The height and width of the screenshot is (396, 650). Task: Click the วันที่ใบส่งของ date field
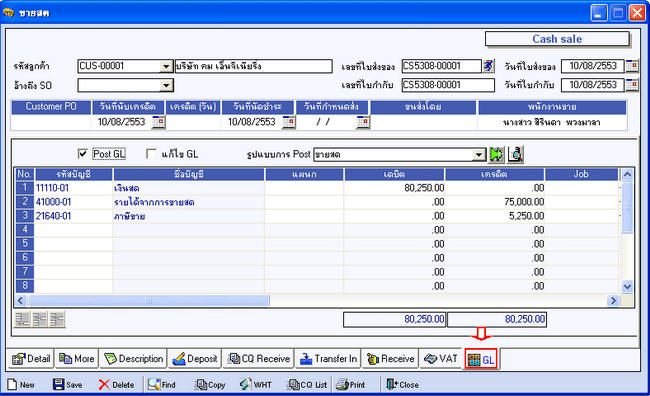coord(593,66)
